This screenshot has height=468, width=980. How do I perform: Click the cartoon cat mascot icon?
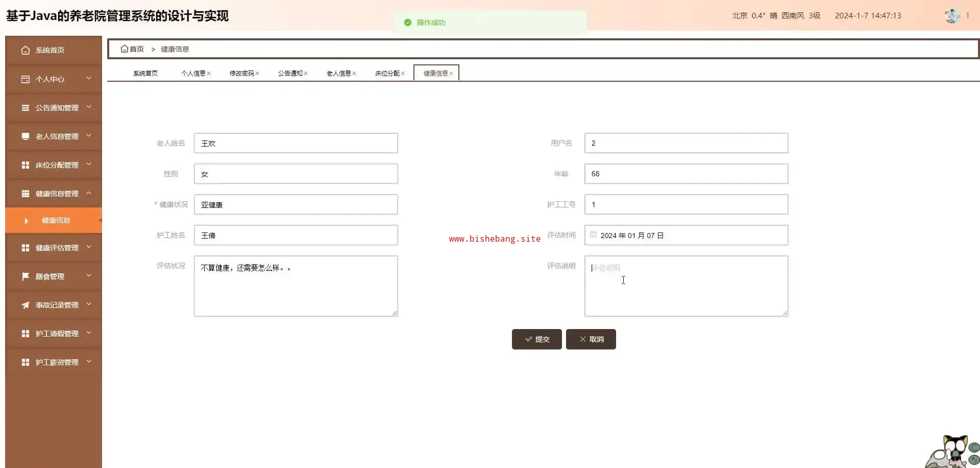[952, 452]
